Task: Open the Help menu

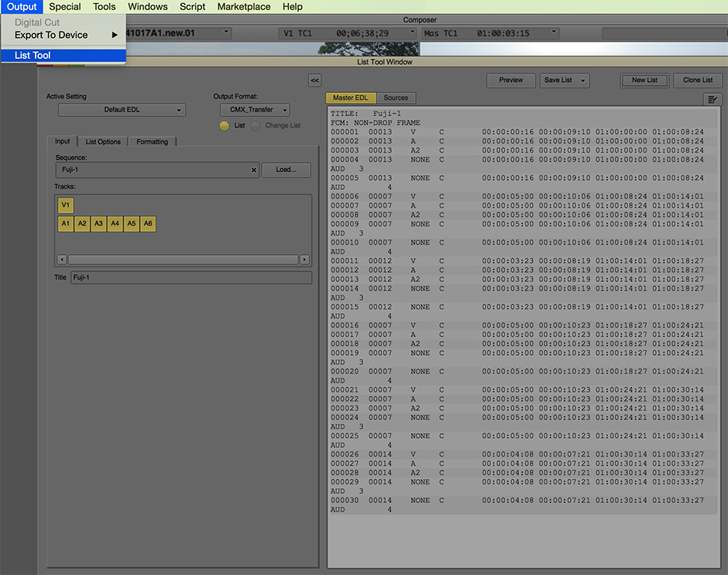Action: coord(293,6)
